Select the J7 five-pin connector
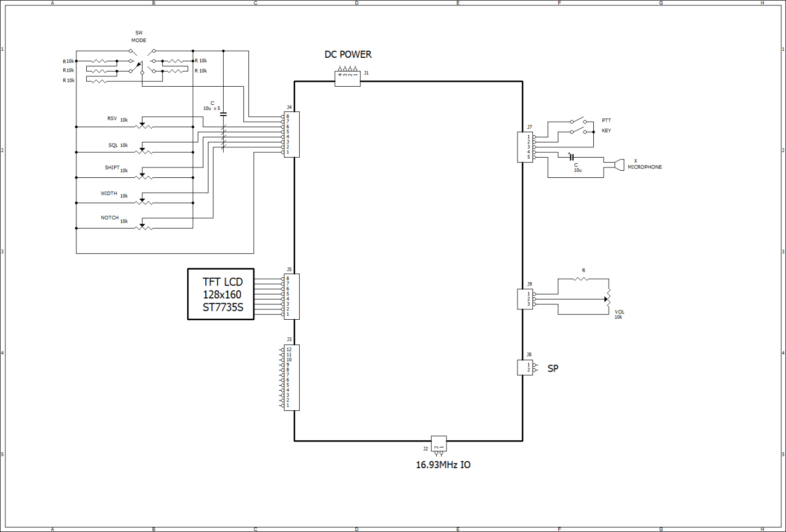Image resolution: width=786 pixels, height=532 pixels. tap(526, 147)
